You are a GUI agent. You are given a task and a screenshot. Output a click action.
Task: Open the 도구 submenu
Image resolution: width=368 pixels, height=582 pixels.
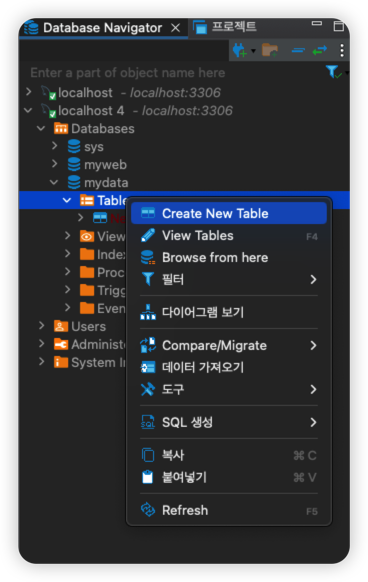229,389
